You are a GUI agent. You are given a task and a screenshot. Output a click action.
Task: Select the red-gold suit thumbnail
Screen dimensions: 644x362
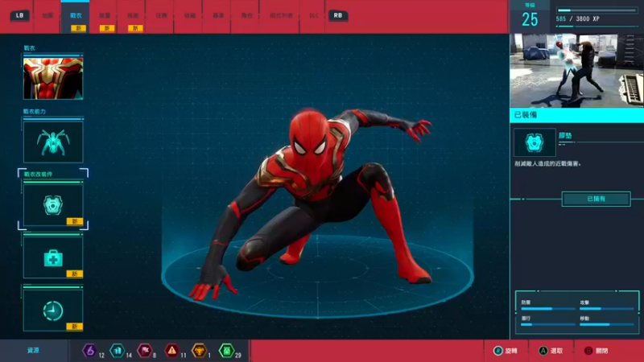coord(53,78)
